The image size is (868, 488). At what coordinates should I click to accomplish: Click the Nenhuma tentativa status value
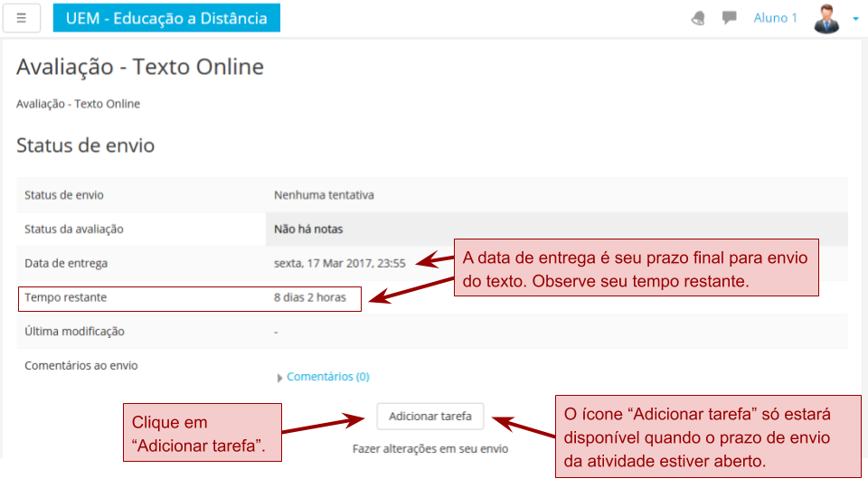point(324,195)
